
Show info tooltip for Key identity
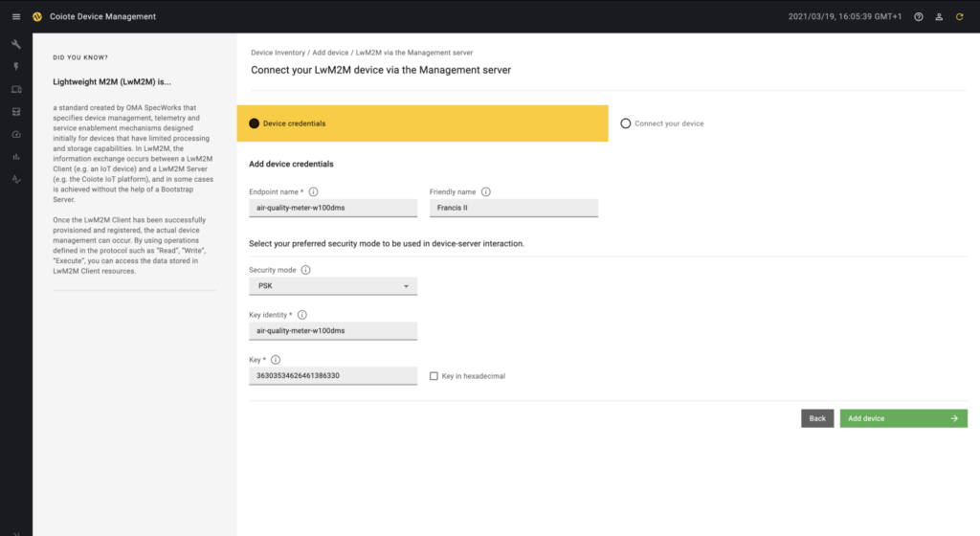pos(302,314)
